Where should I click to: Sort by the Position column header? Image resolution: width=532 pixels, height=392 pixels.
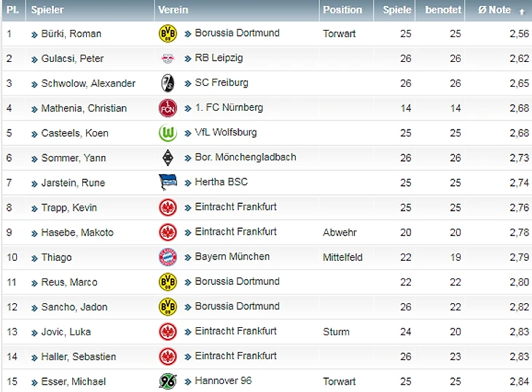(x=343, y=10)
